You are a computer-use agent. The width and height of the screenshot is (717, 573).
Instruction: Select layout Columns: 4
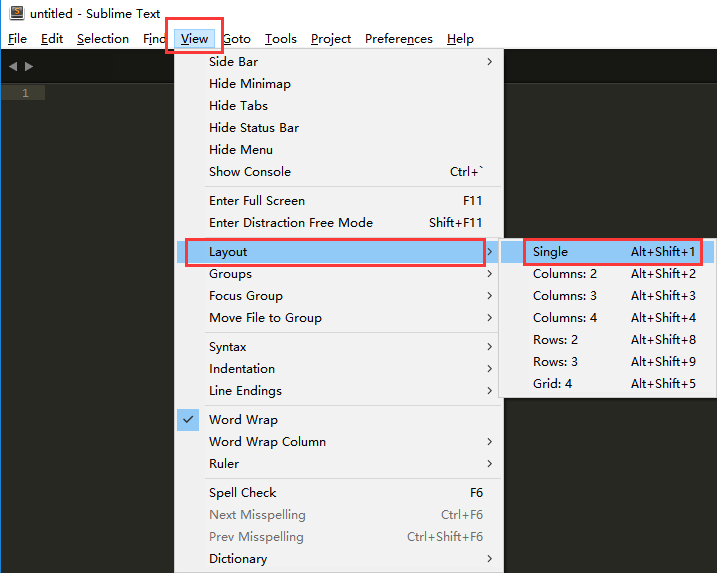click(x=607, y=318)
